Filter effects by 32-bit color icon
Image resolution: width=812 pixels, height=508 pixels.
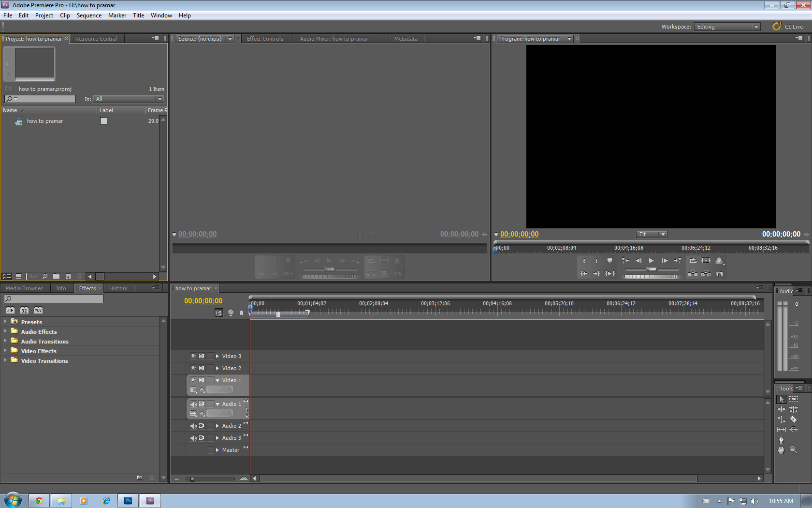24,311
